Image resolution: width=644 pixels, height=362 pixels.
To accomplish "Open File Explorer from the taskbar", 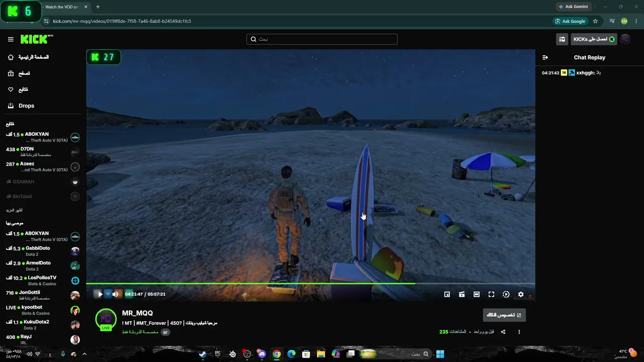I will coord(321,354).
